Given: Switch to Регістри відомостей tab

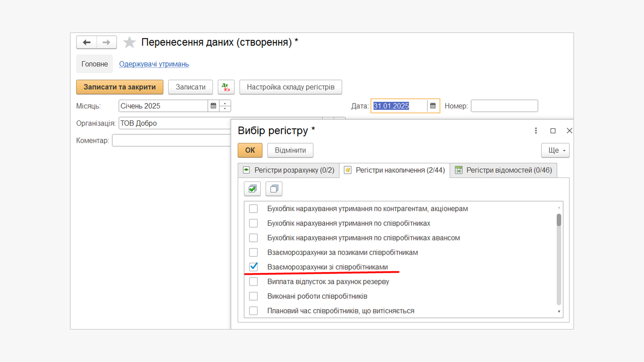Looking at the screenshot, I should (503, 170).
